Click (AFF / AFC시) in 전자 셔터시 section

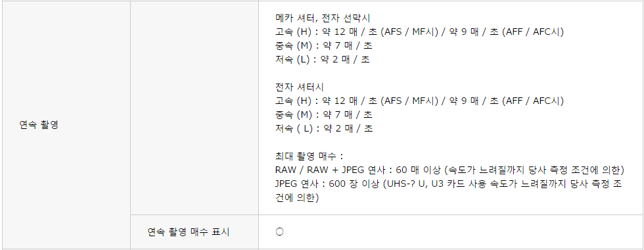(533, 101)
